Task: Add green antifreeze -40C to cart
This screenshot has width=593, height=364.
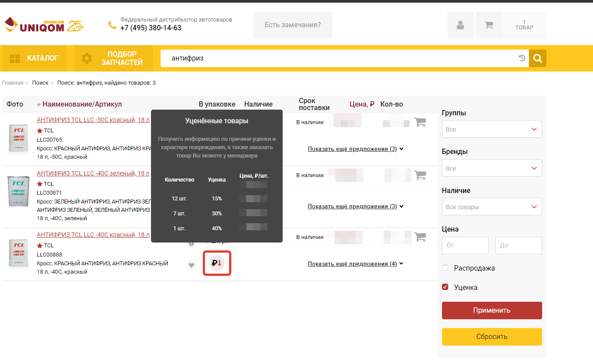Action: (420, 175)
